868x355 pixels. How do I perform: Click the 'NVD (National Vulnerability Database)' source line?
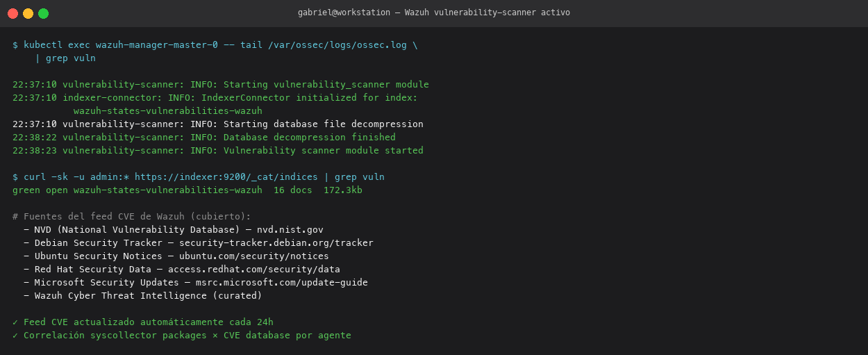174,229
